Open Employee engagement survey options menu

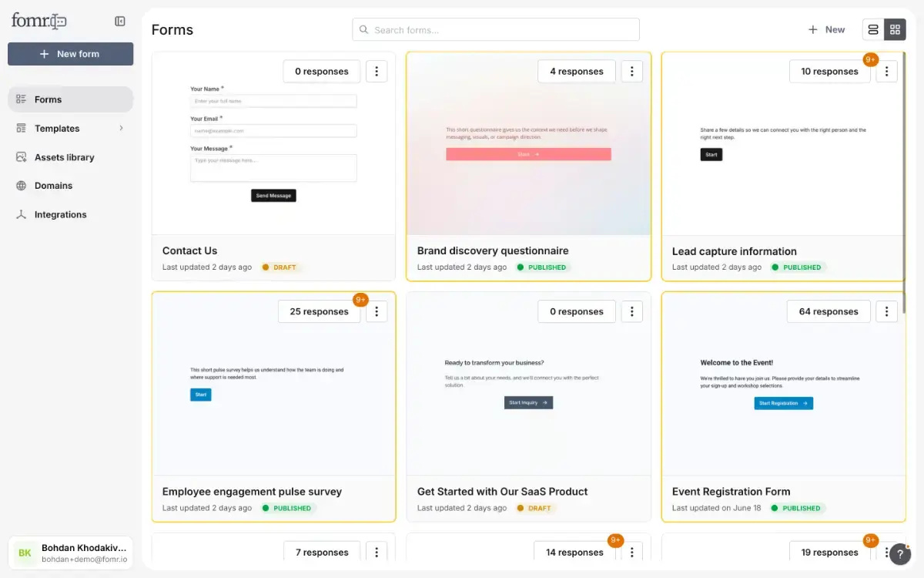coord(377,312)
